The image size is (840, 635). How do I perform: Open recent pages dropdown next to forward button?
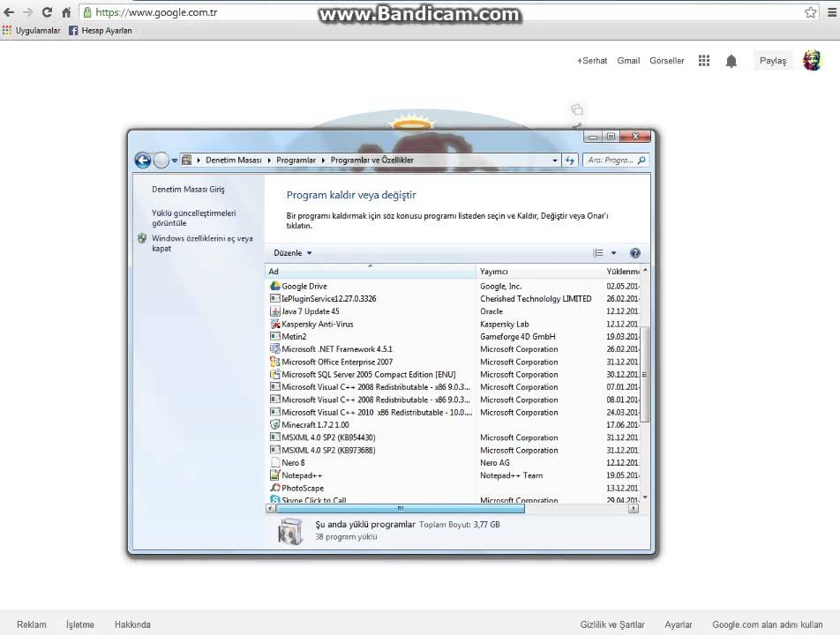point(174,161)
